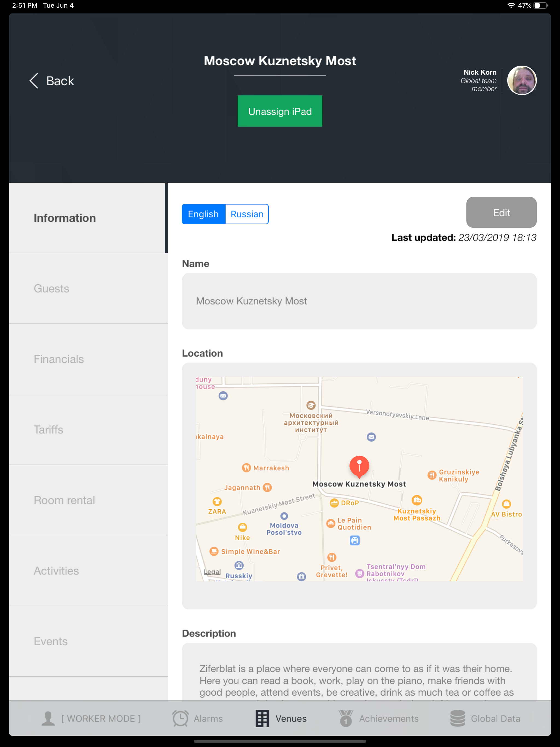
Task: Switch language to English
Action: [203, 214]
